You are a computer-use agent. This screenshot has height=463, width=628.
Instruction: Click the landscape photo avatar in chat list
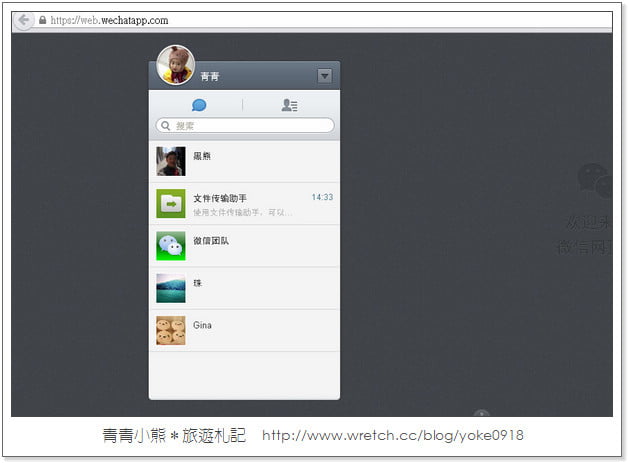coord(171,288)
